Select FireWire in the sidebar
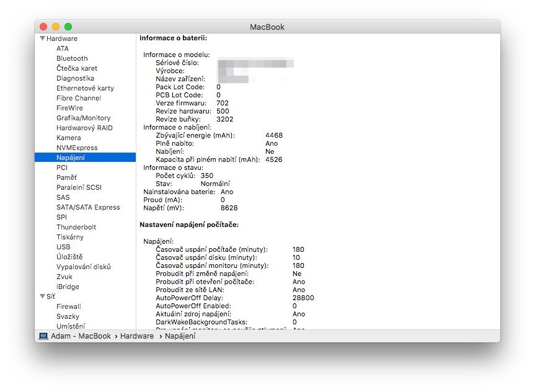535x392 pixels. click(69, 108)
